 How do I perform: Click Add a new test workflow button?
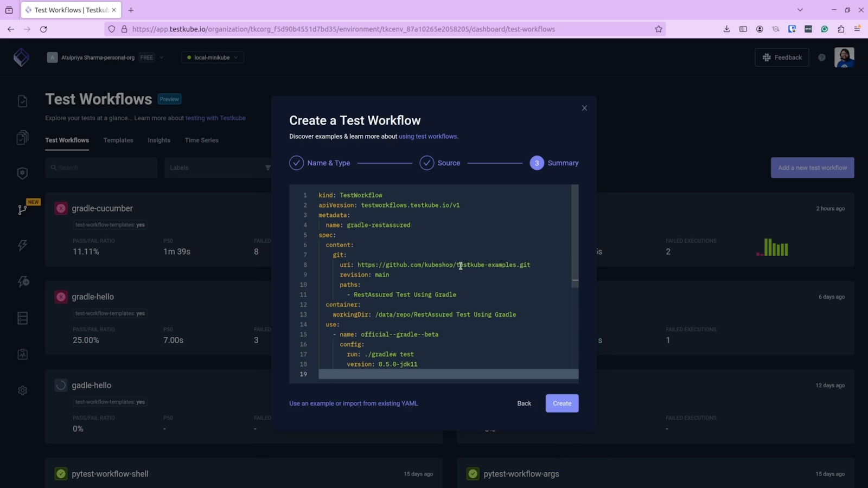coord(812,168)
